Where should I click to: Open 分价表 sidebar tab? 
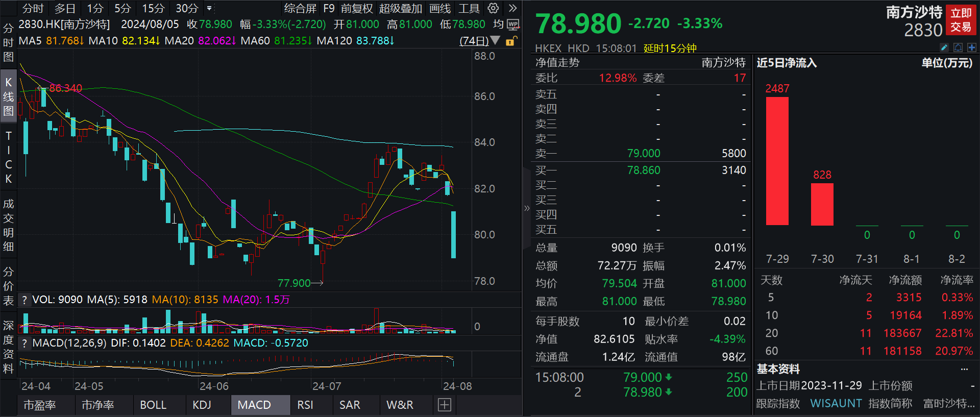pos(8,286)
